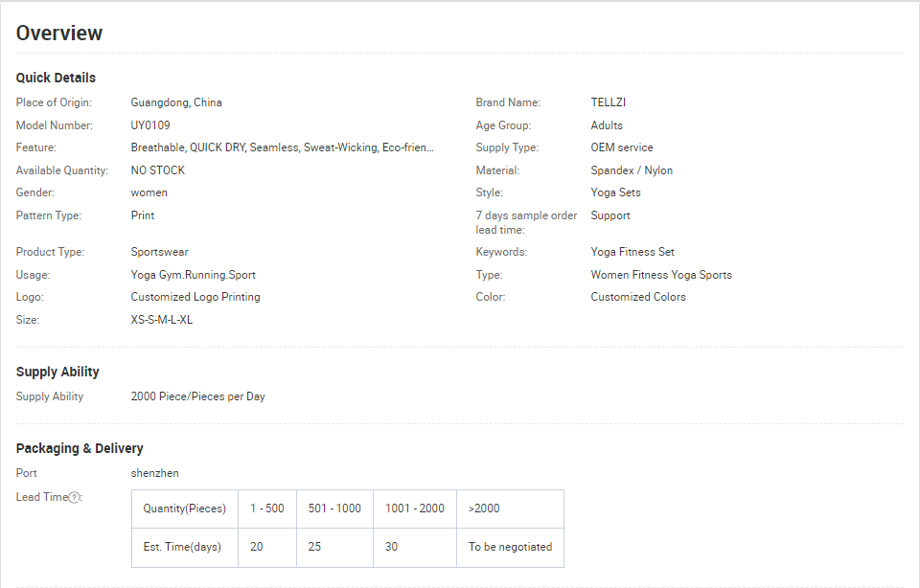Viewport: 920px width, 588px height.
Task: Click the To be negotiated cell
Action: (x=510, y=547)
